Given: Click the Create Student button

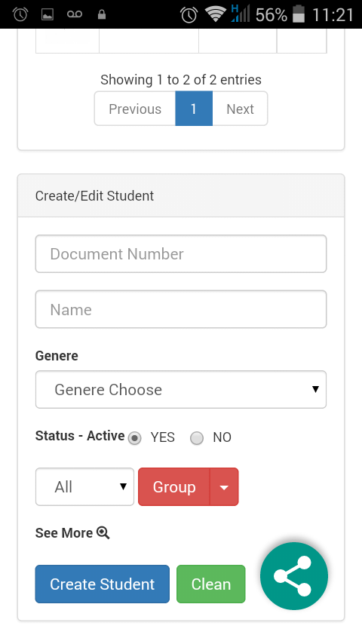Looking at the screenshot, I should [x=103, y=584].
